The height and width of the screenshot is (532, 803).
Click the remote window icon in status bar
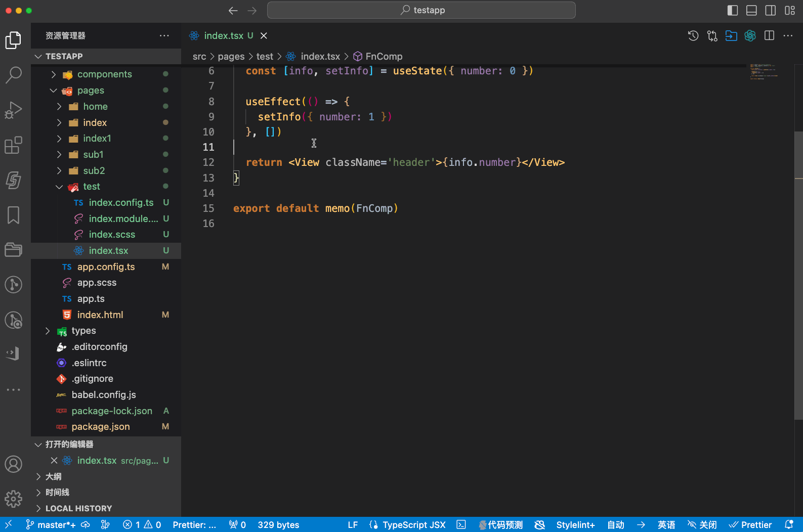tap(9, 525)
